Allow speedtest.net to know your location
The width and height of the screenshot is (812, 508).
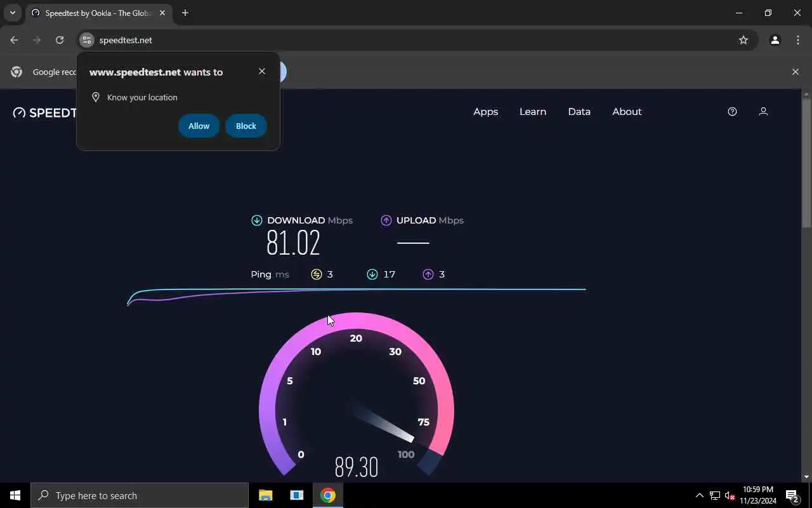(199, 126)
